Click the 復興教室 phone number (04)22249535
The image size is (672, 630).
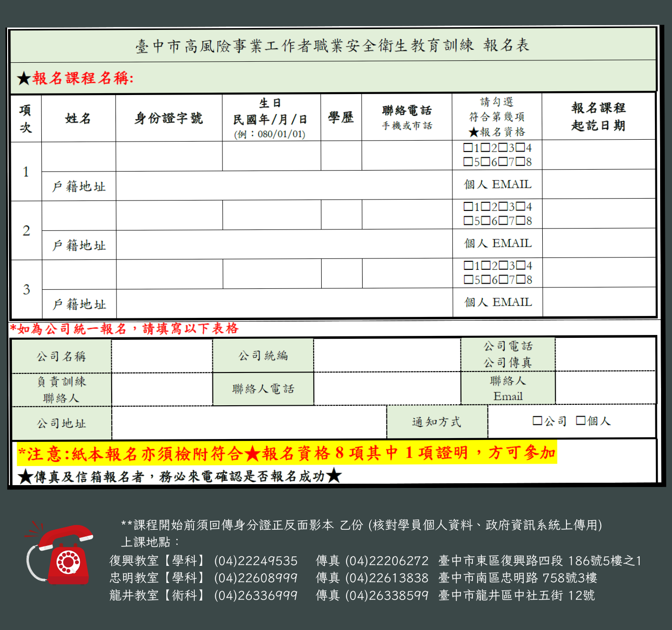tap(256, 561)
